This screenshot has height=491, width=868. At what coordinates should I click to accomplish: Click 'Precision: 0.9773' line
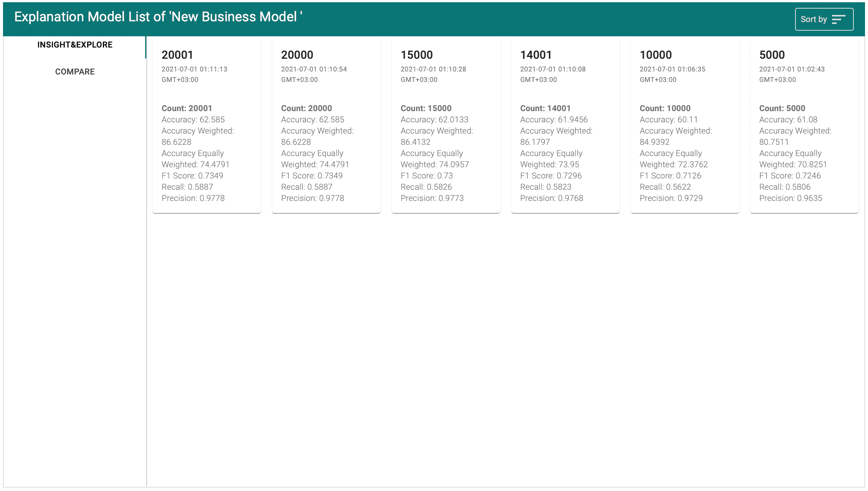tap(432, 198)
